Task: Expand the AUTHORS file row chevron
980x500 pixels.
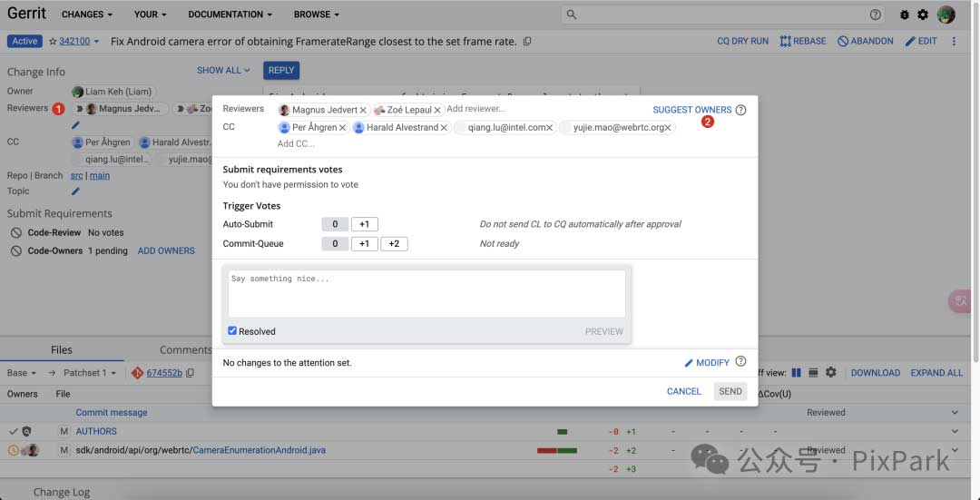Action: click(955, 431)
